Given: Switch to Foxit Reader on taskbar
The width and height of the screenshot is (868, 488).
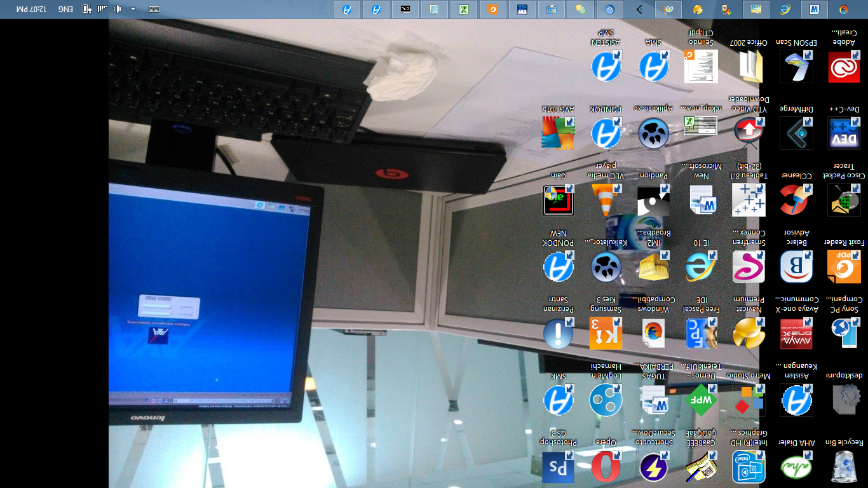Looking at the screenshot, I should [x=493, y=10].
